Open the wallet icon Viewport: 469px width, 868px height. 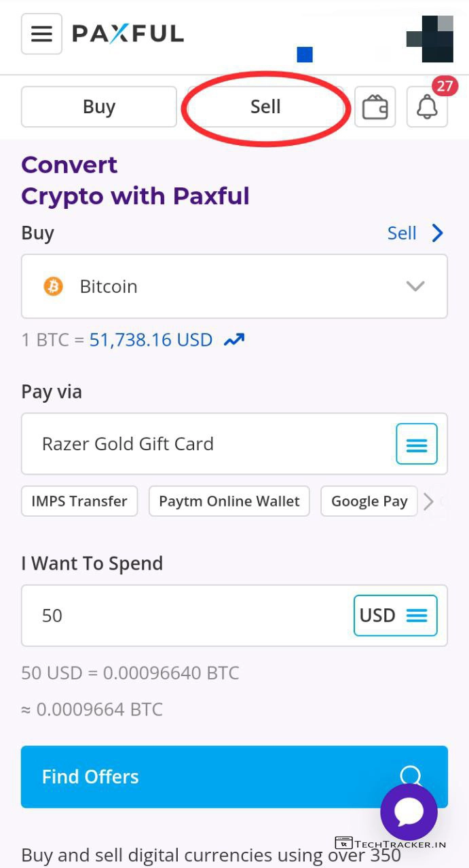coord(375,107)
